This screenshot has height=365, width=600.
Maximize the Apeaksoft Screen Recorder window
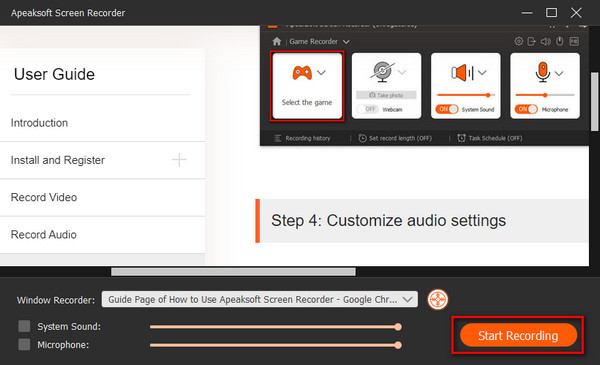551,13
